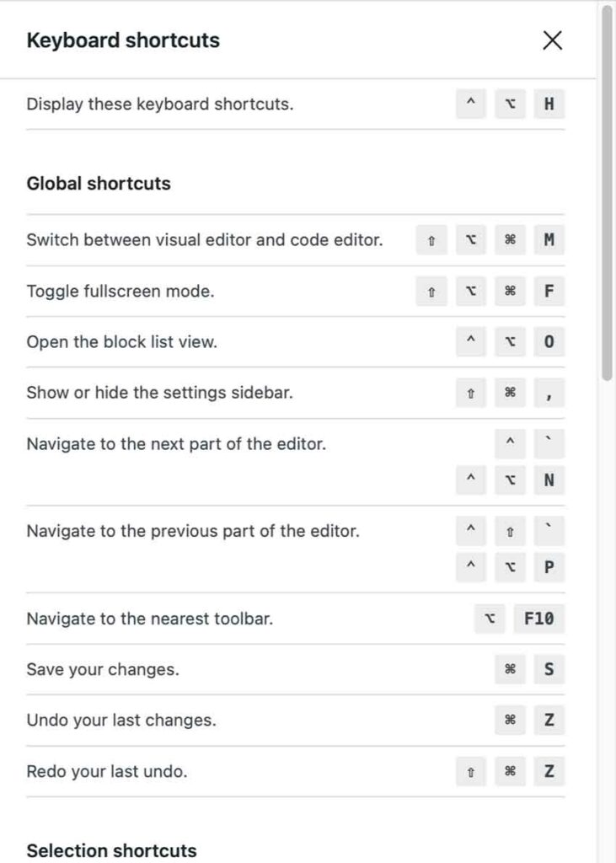Click 'Save your changes.' description
This screenshot has width=616, height=863.
(x=103, y=669)
